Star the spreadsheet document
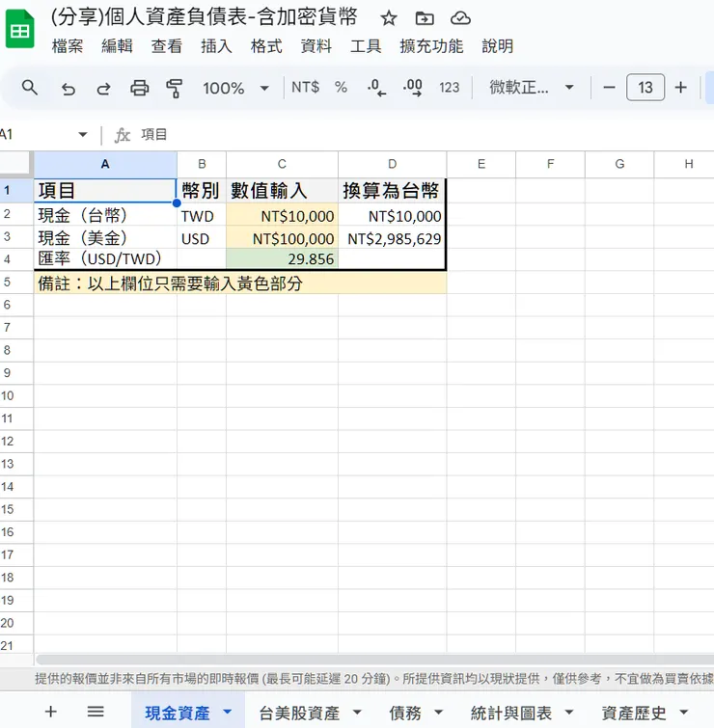Screen dimensions: 714x728 [x=388, y=18]
